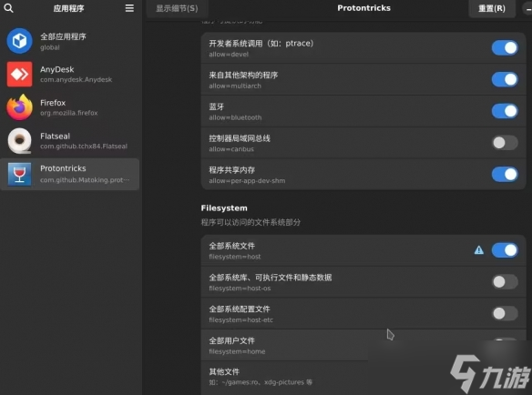Click the Filesystem section heading
532x395 pixels.
click(224, 208)
